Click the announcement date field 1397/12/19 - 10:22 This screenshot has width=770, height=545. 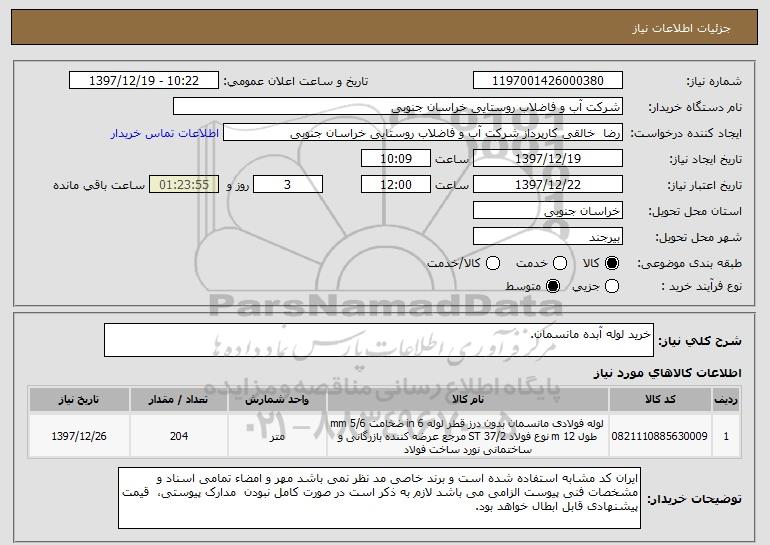coord(144,80)
